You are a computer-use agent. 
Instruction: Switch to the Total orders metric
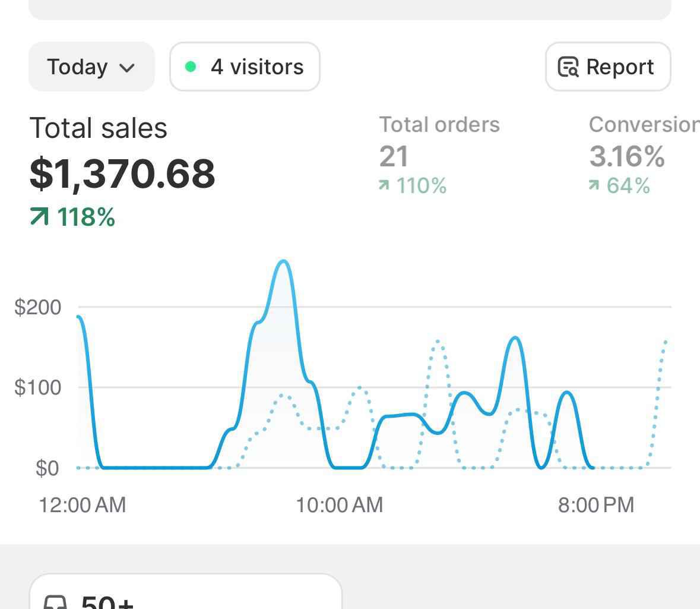(x=439, y=125)
